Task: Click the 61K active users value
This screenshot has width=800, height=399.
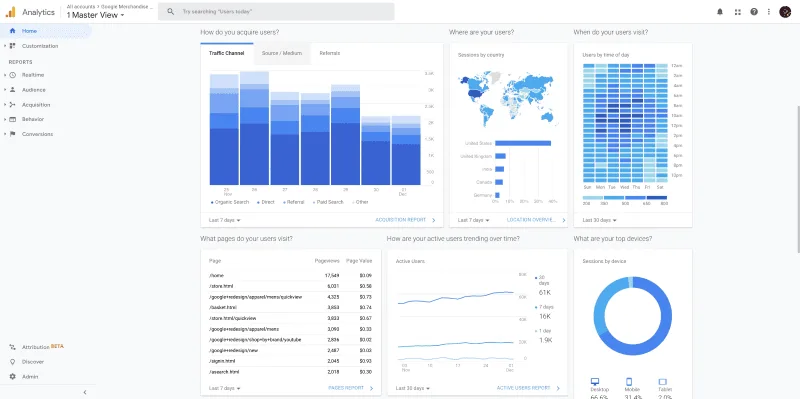Action: pyautogui.click(x=544, y=293)
